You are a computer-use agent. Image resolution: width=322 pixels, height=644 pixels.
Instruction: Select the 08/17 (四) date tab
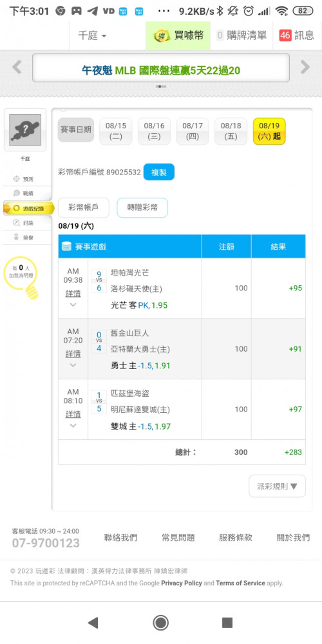[x=193, y=131]
